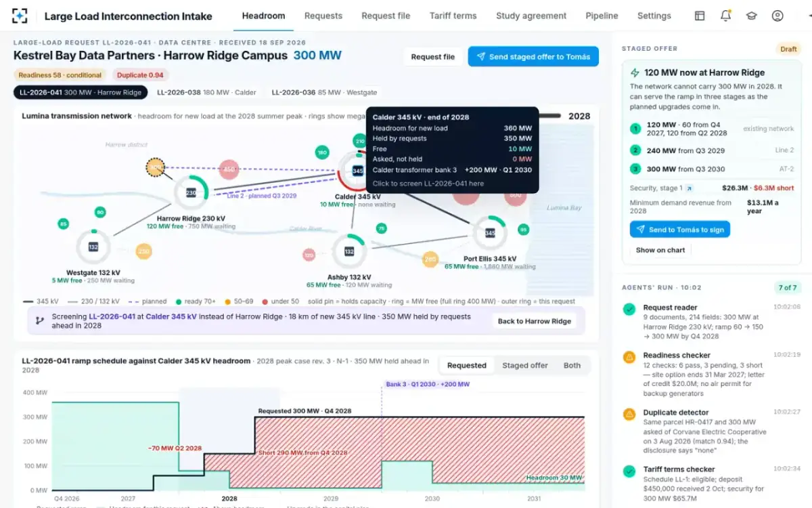Select the Requested chart view
This screenshot has width=812, height=508.
[x=467, y=365]
